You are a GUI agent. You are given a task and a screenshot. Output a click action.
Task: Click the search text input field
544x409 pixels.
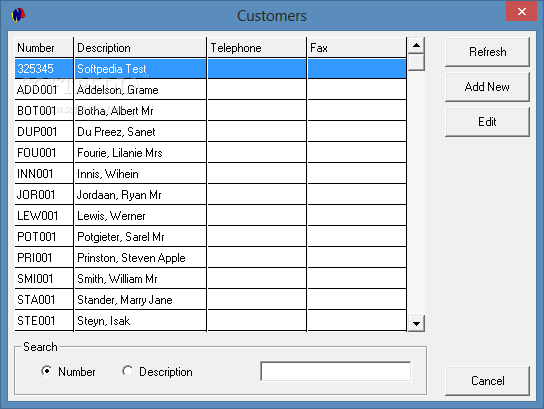coord(335,371)
